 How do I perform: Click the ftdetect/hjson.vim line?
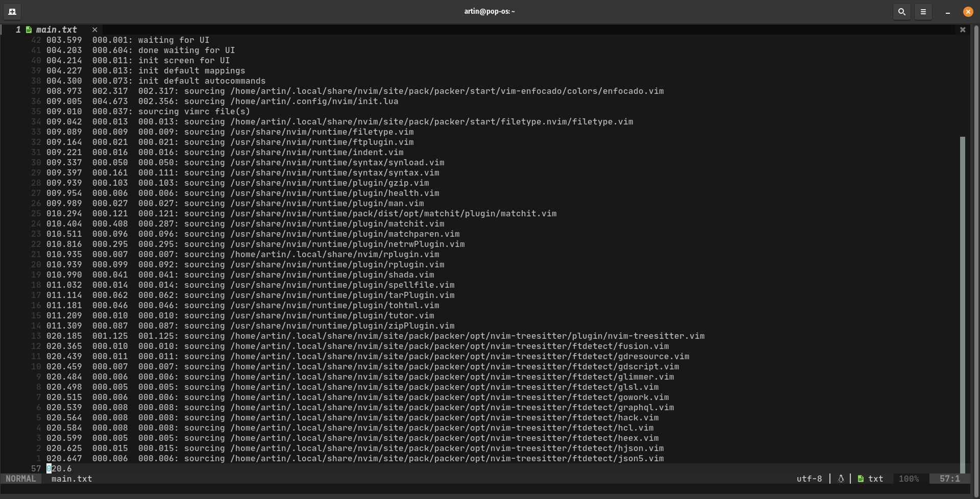355,448
